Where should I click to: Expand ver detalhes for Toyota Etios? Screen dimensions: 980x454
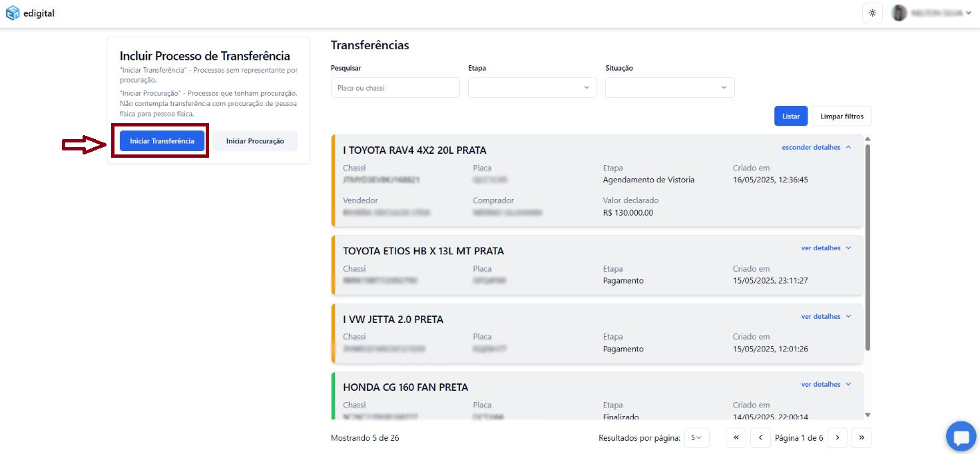coord(826,248)
